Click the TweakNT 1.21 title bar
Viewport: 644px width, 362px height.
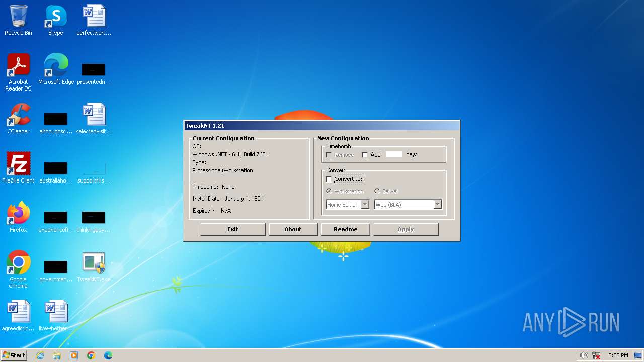322,126
